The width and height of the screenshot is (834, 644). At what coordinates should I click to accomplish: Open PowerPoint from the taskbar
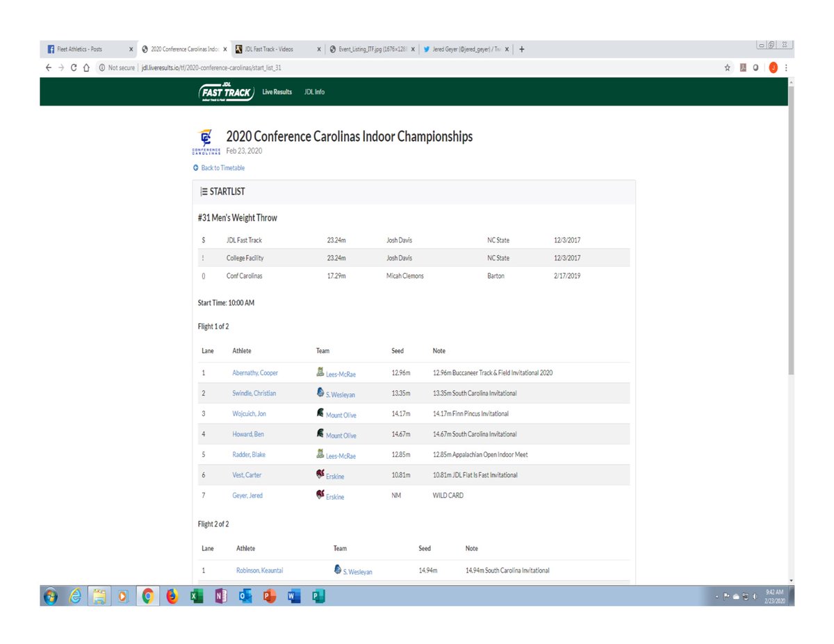pyautogui.click(x=270, y=596)
